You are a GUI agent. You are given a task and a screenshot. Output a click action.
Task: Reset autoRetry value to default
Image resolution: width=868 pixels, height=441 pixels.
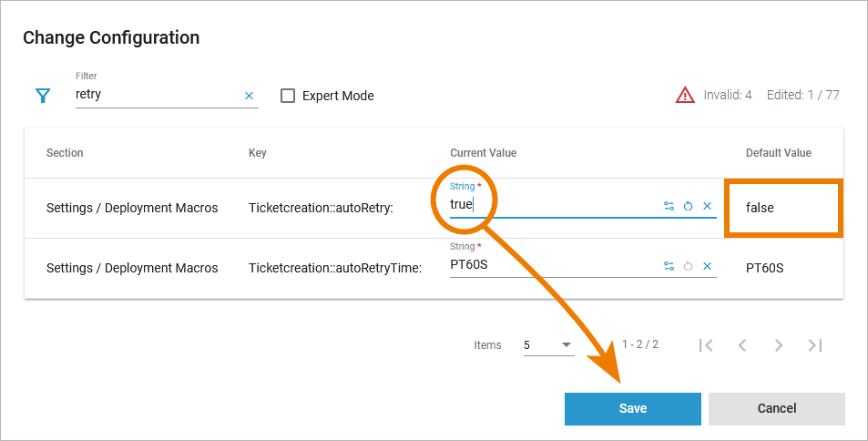click(x=688, y=206)
